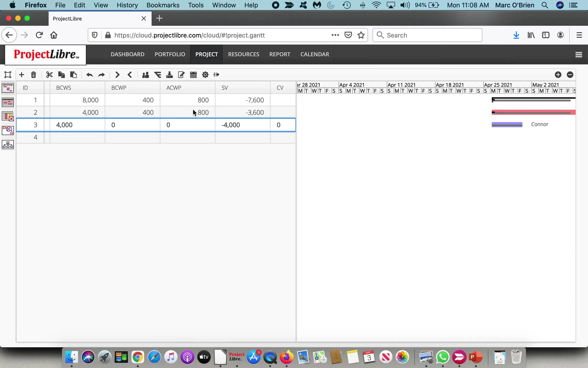Reload the current page
This screenshot has height=368, width=588.
tap(39, 35)
